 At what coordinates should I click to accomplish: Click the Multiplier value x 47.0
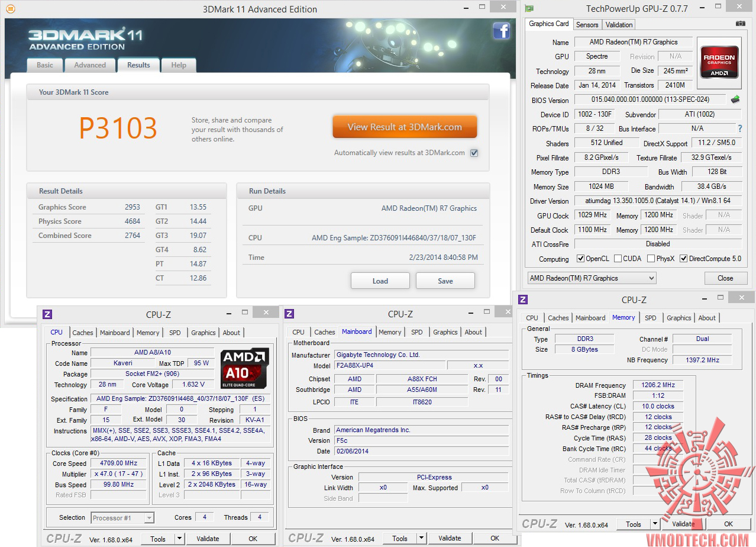click(119, 474)
